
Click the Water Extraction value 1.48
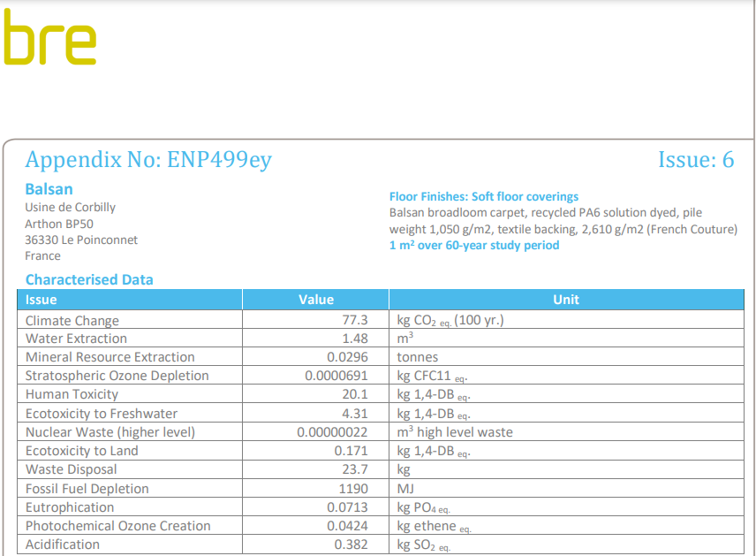click(x=355, y=339)
